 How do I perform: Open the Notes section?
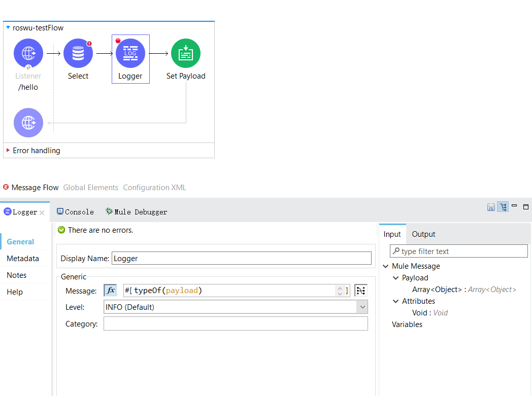click(x=17, y=275)
